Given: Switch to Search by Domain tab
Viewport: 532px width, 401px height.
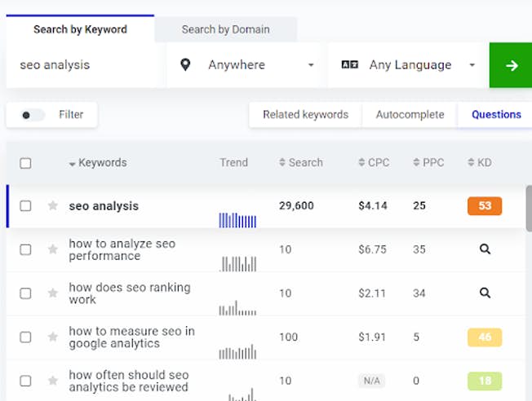Looking at the screenshot, I should [225, 29].
